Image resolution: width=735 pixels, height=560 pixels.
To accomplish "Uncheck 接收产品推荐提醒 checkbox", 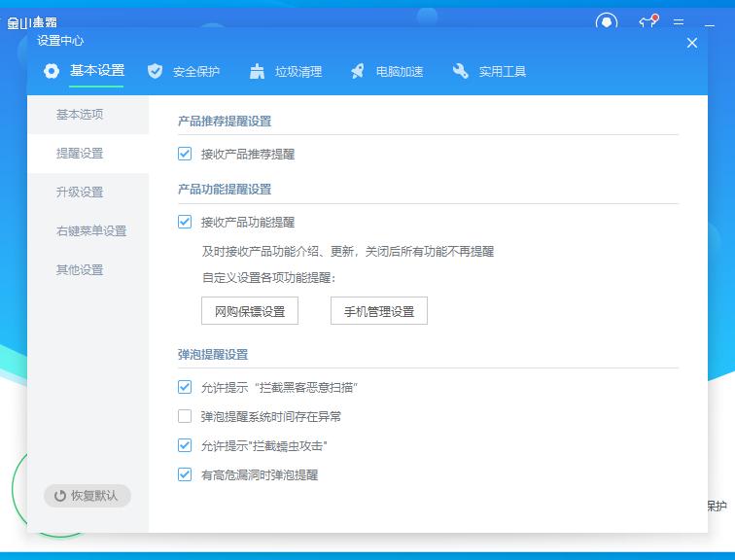I will coord(185,154).
